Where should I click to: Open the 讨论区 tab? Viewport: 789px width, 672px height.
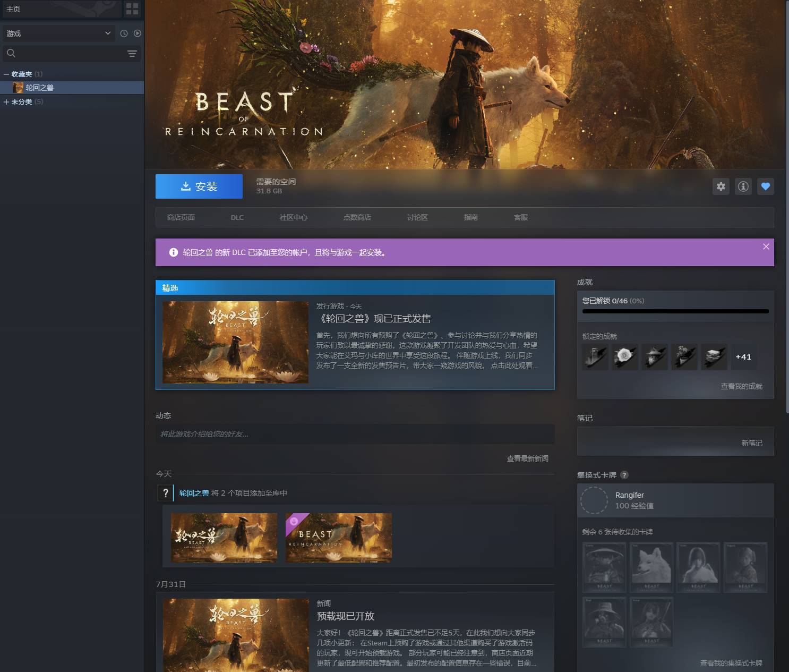tap(417, 217)
